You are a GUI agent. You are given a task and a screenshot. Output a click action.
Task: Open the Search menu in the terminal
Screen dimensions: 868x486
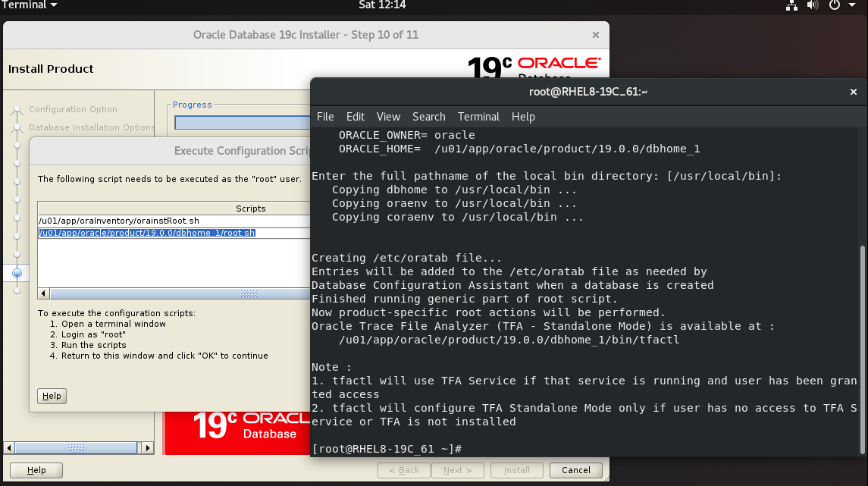click(428, 117)
